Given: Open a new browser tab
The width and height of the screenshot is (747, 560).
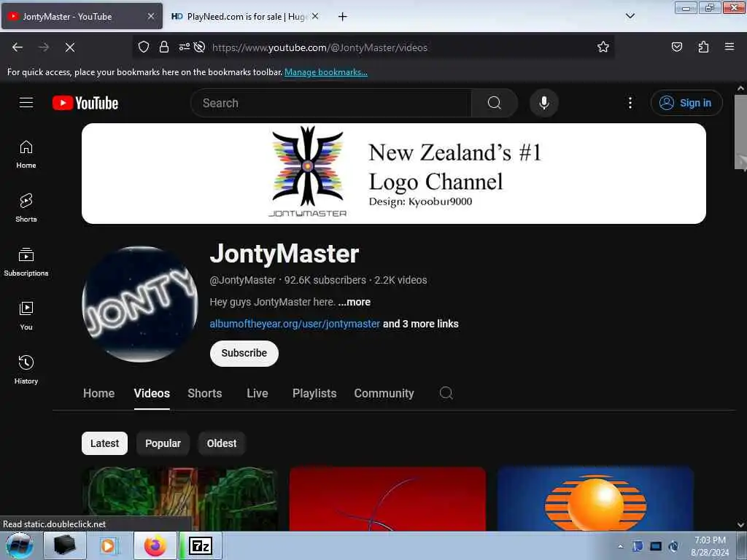Looking at the screenshot, I should click(342, 17).
